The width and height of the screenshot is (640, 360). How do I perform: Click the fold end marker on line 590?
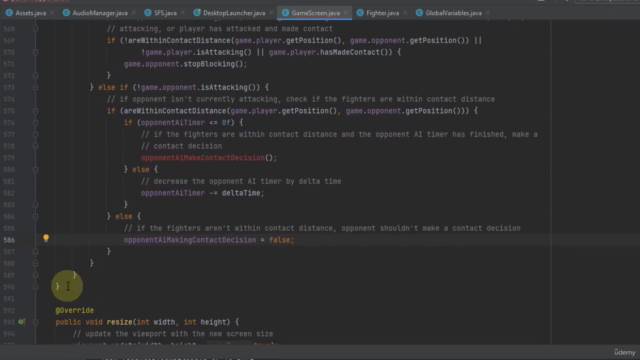[36, 287]
